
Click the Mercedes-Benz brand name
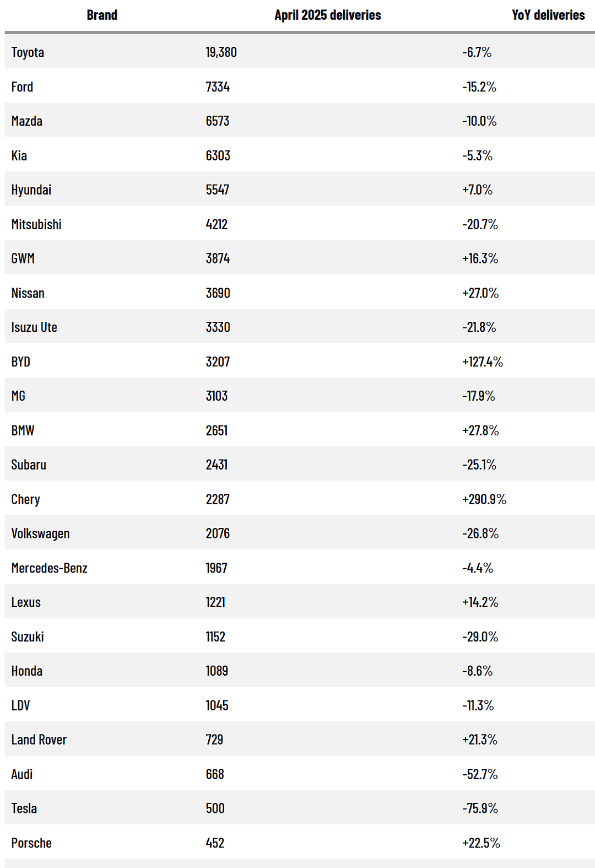[x=50, y=568]
